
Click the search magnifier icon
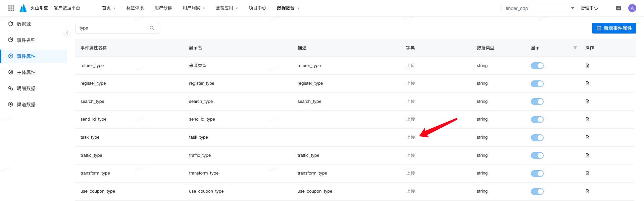point(152,28)
